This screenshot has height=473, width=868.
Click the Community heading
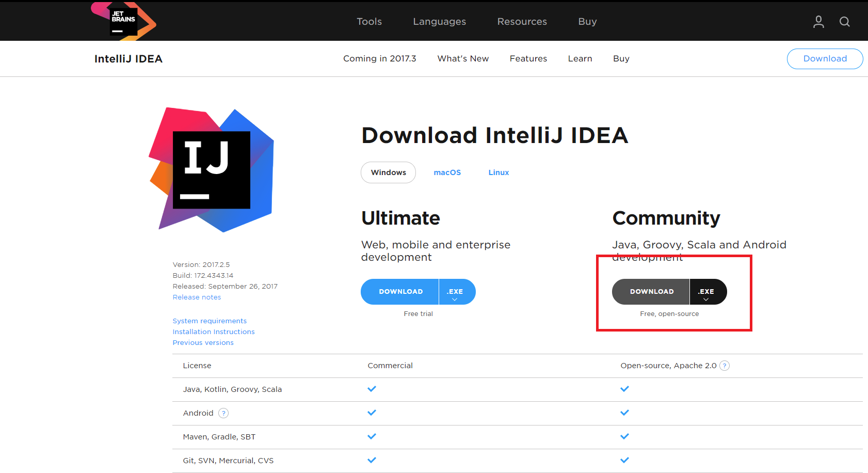tap(666, 219)
